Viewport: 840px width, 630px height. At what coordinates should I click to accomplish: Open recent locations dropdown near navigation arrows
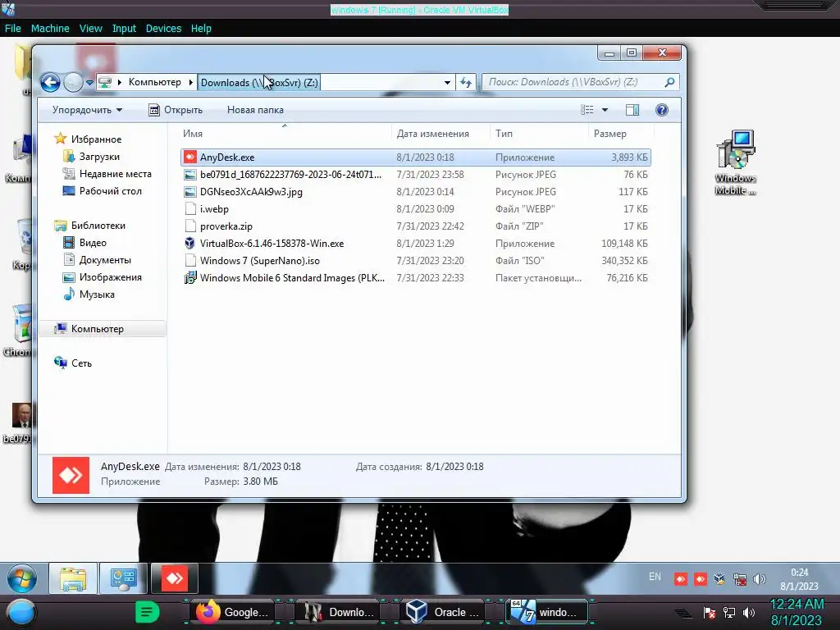[x=89, y=83]
